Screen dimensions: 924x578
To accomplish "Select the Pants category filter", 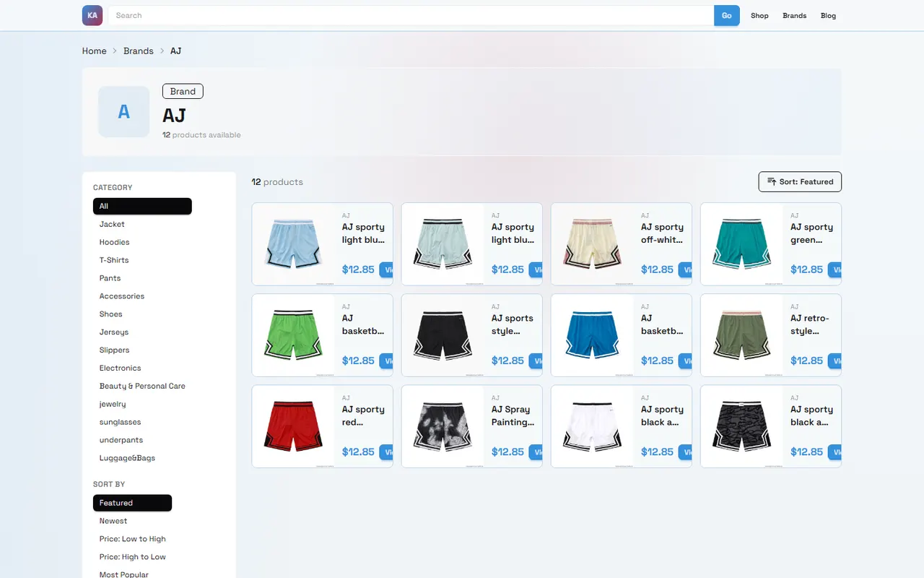I will (x=110, y=278).
